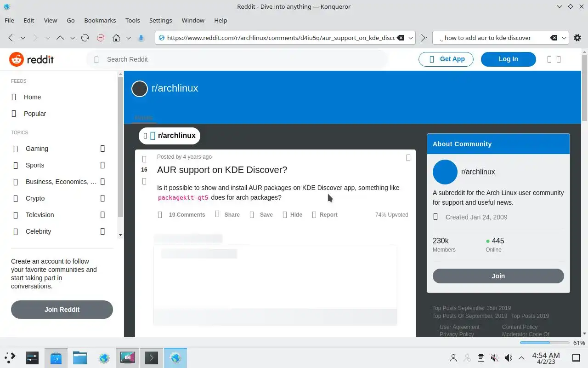588x368 pixels.
Task: Go back using the back arrow
Action: (x=11, y=38)
